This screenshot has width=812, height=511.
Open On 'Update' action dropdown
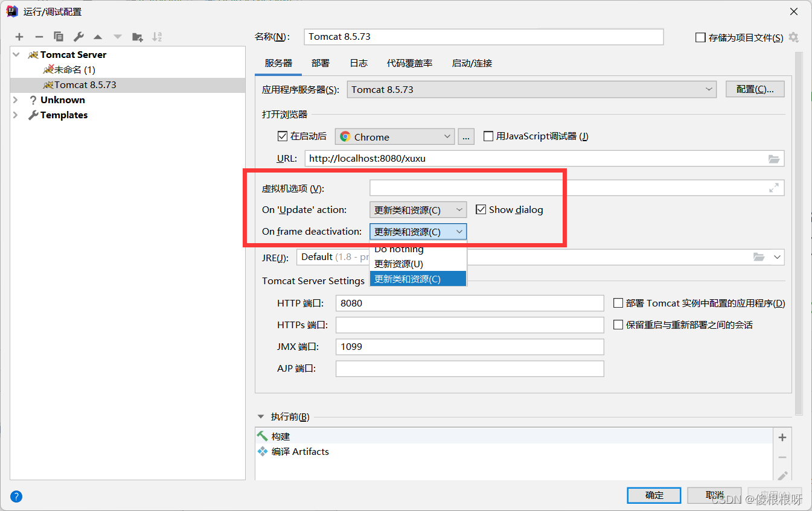tap(418, 210)
